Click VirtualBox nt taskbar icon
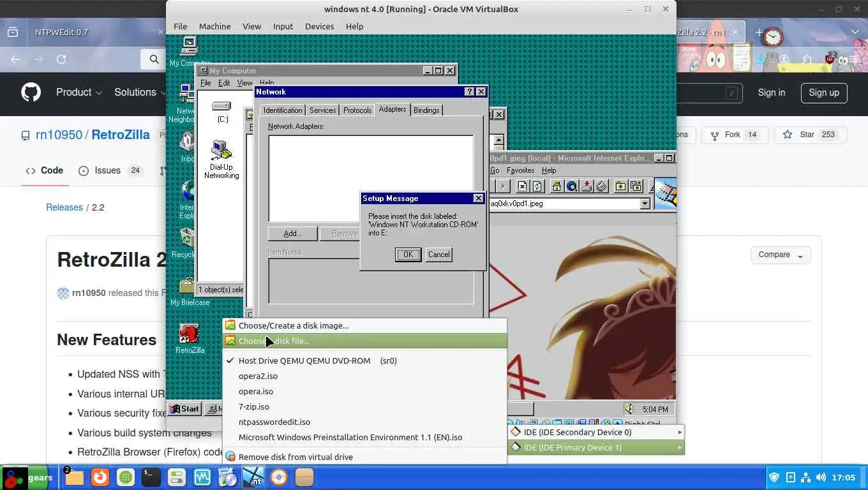Image resolution: width=868 pixels, height=490 pixels. tap(253, 477)
